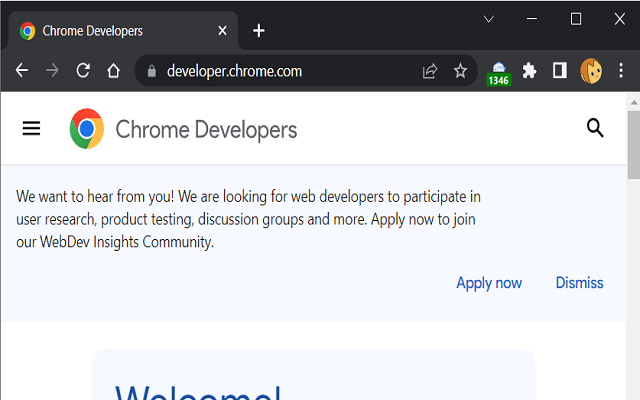Reload the page

[83, 71]
